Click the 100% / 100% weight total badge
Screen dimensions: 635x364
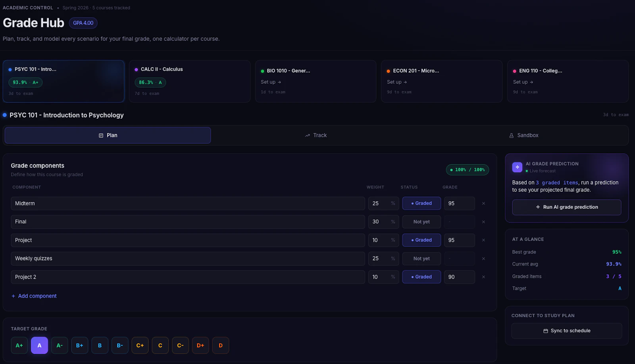468,170
